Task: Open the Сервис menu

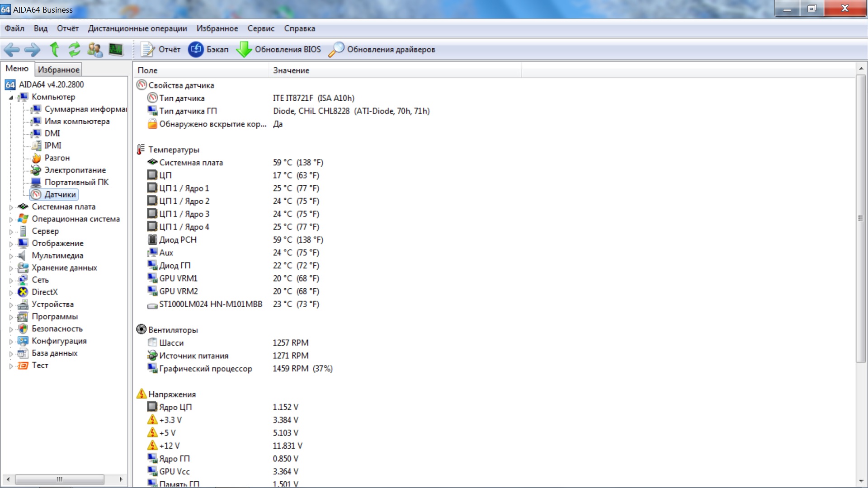Action: pyautogui.click(x=260, y=28)
